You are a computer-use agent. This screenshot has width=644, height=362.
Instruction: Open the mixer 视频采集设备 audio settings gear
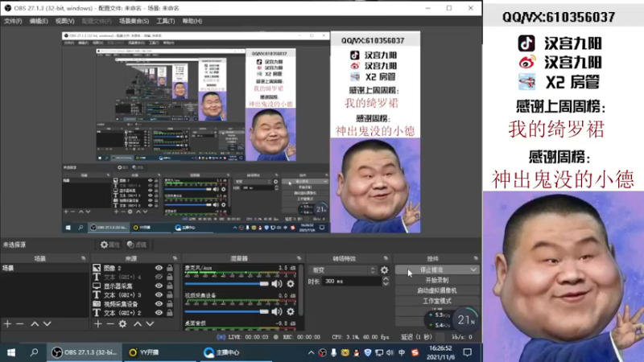(291, 311)
